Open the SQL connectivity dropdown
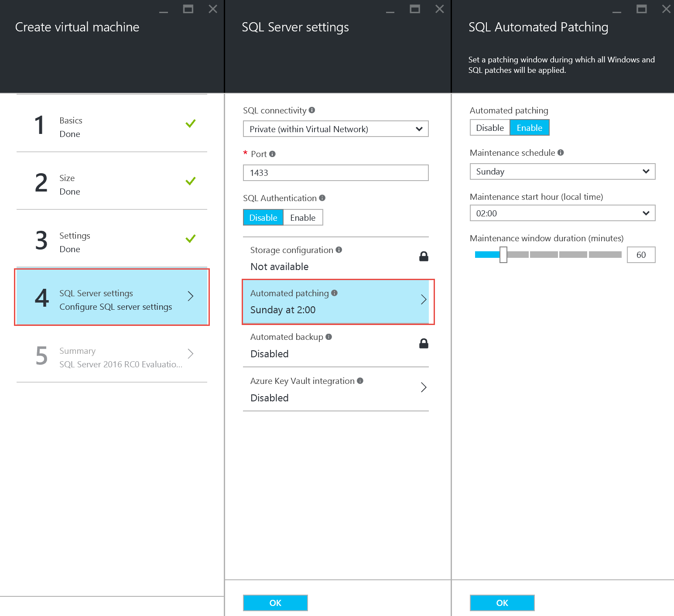674x616 pixels. coord(336,129)
